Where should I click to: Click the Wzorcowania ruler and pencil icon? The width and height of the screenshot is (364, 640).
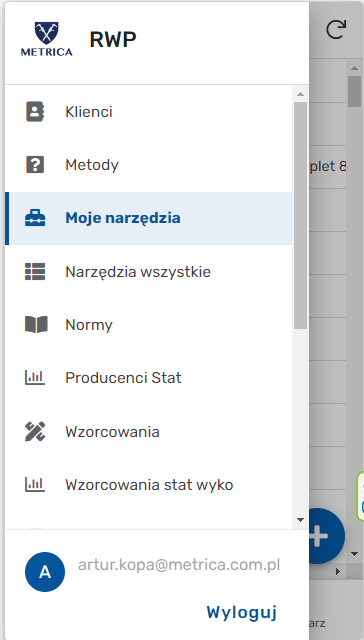pyautogui.click(x=35, y=431)
